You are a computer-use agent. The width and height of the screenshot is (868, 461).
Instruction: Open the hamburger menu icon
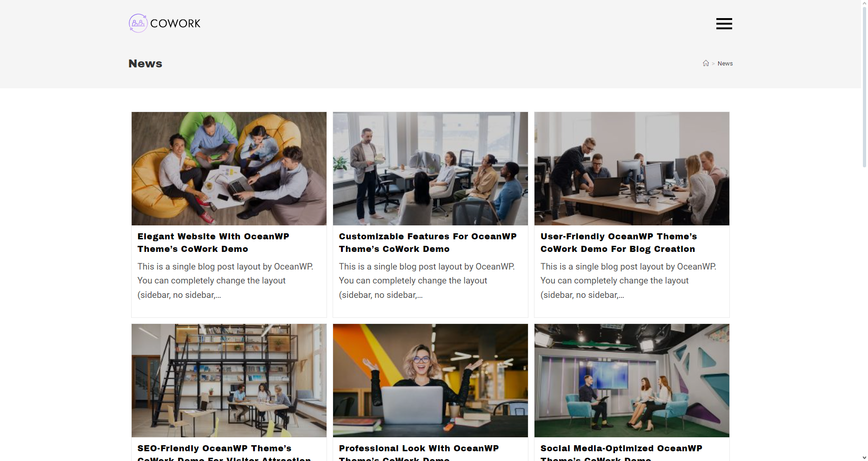coord(724,24)
